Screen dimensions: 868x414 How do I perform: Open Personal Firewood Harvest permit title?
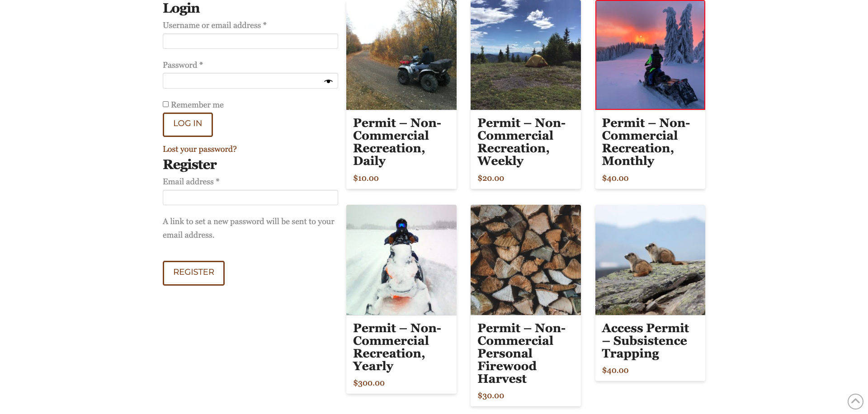coord(521,353)
